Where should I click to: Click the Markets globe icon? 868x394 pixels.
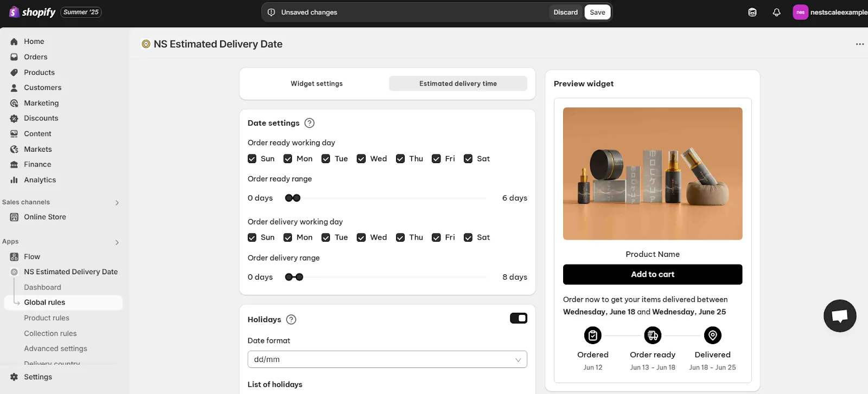click(14, 149)
